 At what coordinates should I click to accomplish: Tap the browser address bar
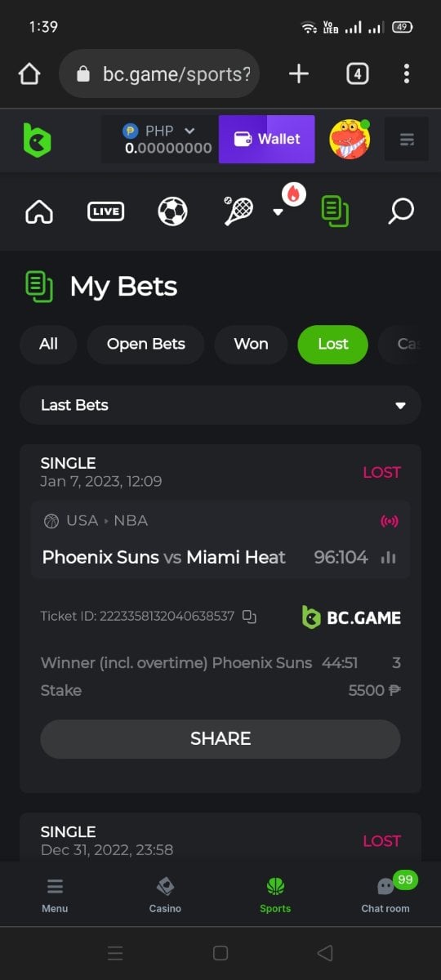pyautogui.click(x=159, y=74)
